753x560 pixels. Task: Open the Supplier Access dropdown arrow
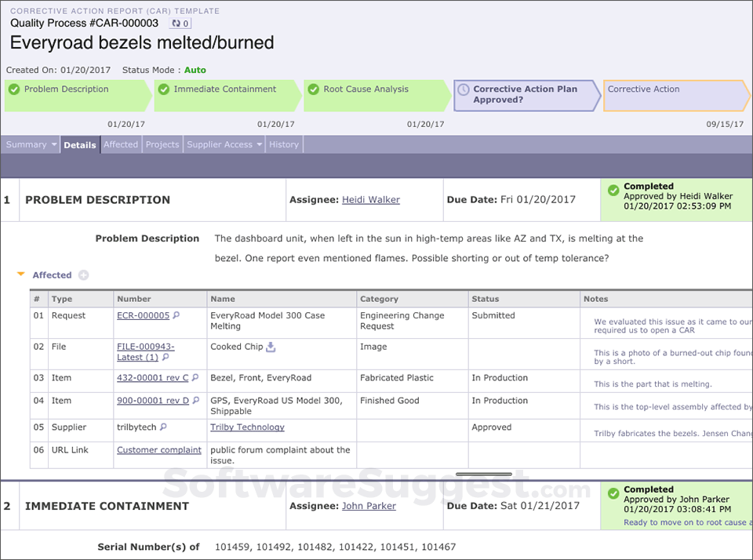click(x=260, y=145)
